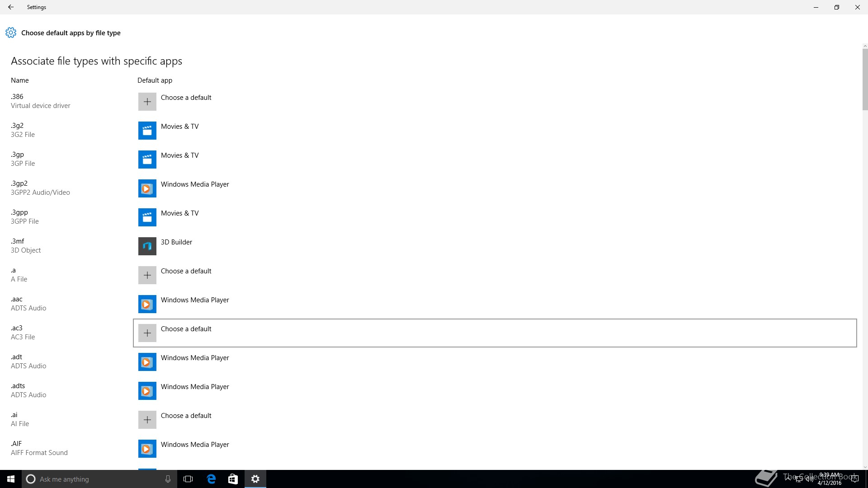This screenshot has height=488, width=868.
Task: Click the Settings app icon in the taskbar
Action: click(255, 479)
